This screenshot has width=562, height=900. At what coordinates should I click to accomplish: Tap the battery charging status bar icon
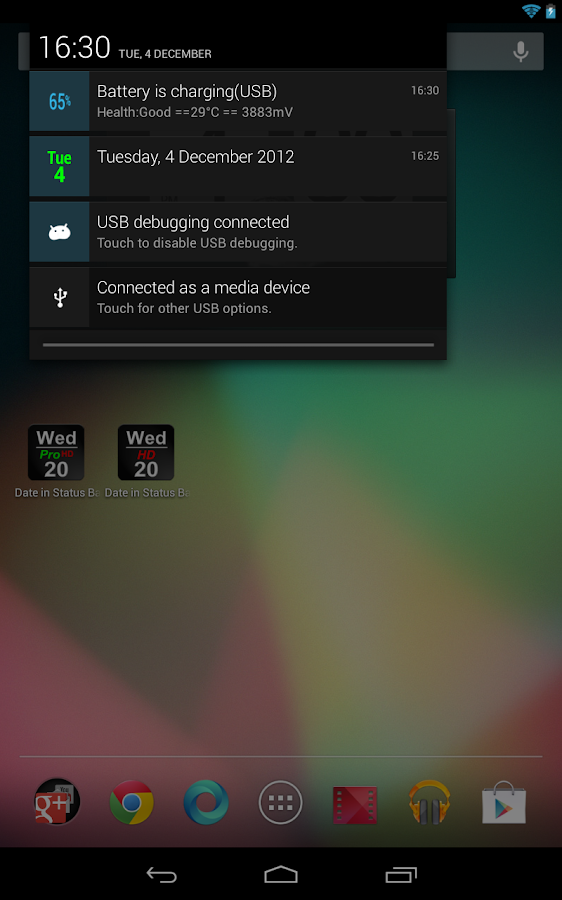[x=551, y=11]
